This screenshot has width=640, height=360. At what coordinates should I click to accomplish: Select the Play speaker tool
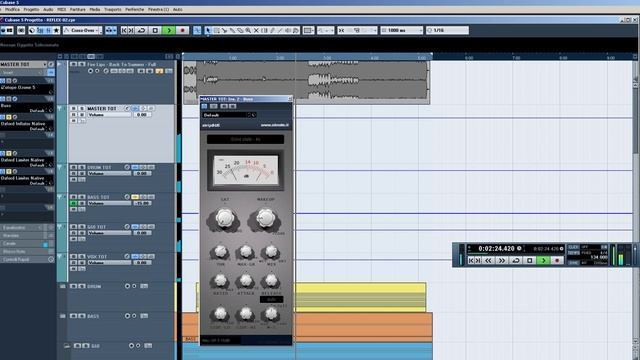(x=288, y=30)
